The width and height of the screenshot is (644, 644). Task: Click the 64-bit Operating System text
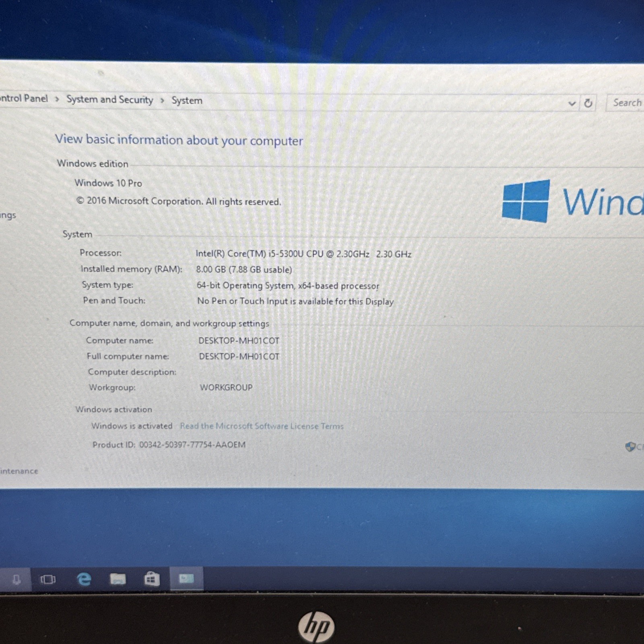288,286
